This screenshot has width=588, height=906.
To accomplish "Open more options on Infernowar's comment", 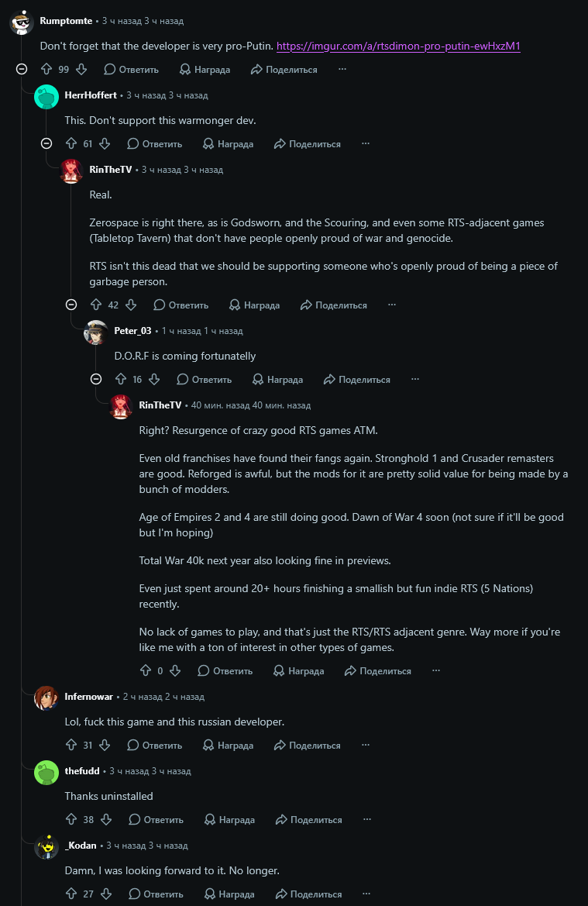I will coord(366,746).
